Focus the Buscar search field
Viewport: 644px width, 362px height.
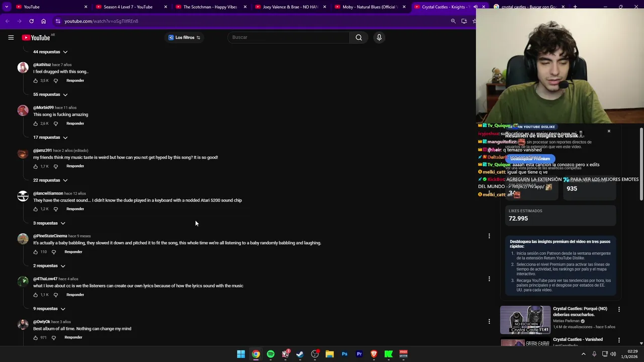point(289,37)
